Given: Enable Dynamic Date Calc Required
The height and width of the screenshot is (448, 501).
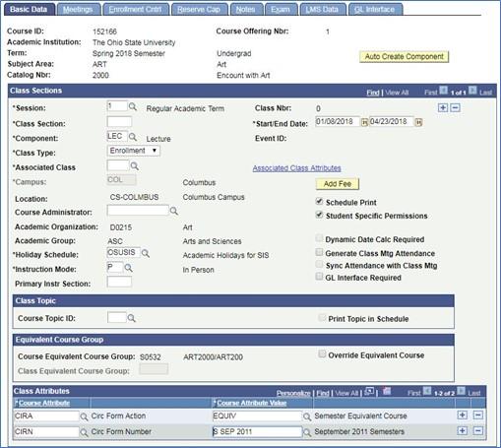Looking at the screenshot, I should click(x=319, y=238).
